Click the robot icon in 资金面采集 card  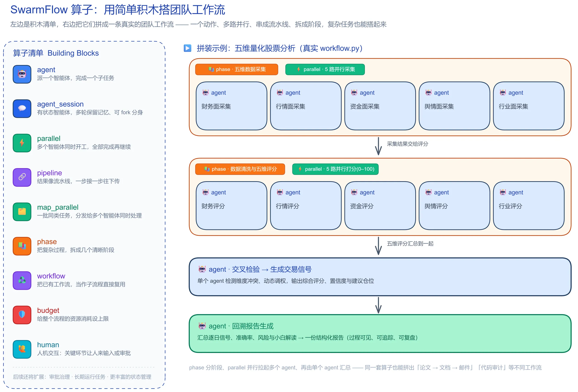pyautogui.click(x=354, y=93)
